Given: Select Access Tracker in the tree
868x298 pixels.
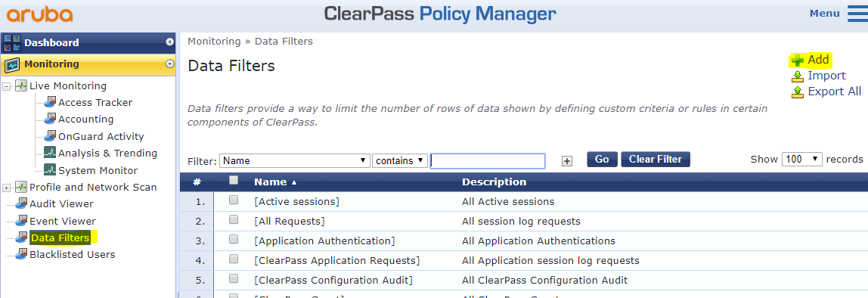Looking at the screenshot, I should click(95, 102).
